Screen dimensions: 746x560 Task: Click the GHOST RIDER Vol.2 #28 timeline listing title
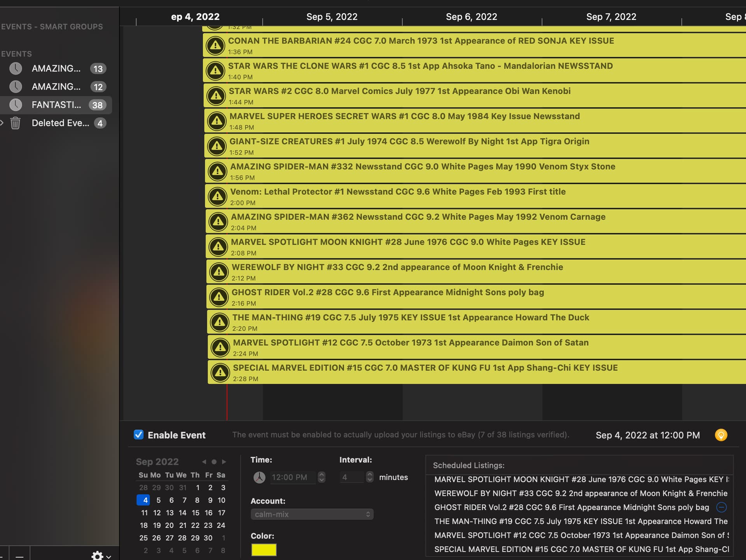[388, 292]
